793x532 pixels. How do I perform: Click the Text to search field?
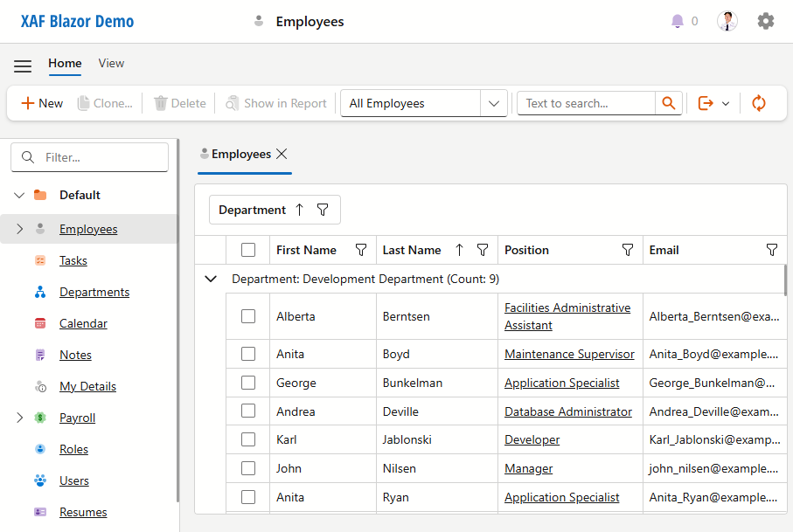tap(586, 103)
